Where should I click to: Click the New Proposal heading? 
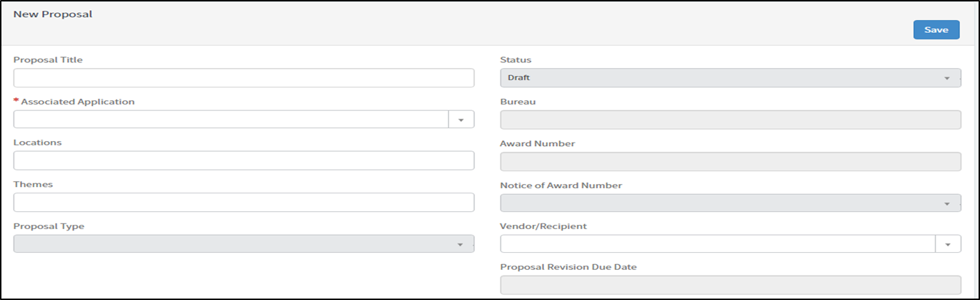click(x=52, y=14)
